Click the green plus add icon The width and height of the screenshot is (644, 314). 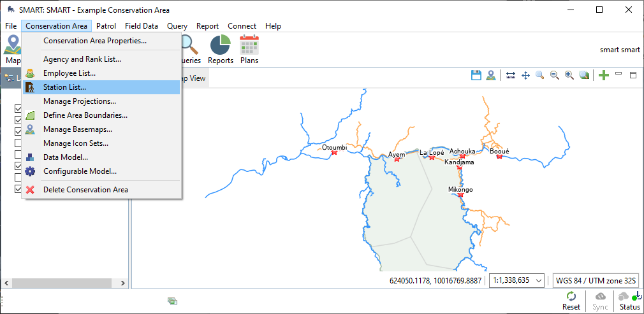coord(604,75)
